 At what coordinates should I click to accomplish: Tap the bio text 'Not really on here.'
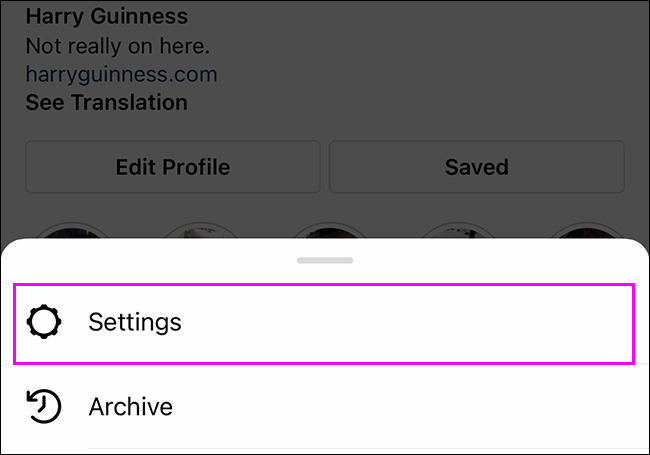118,46
